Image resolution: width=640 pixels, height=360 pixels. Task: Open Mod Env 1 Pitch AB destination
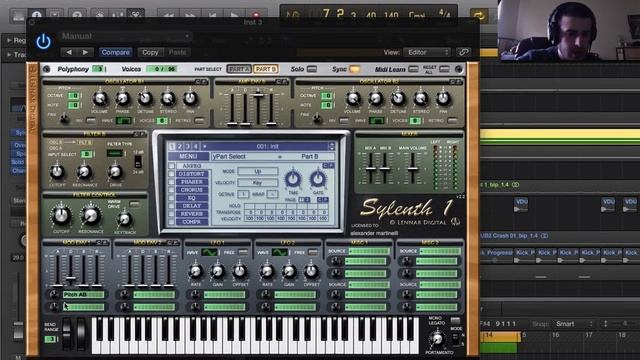[x=83, y=294]
